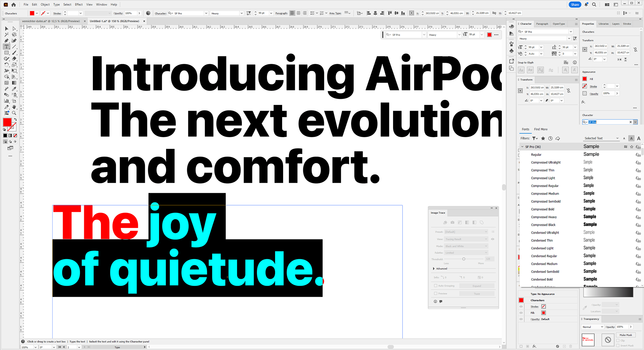
Task: Select the Hand tool
Action: click(x=14, y=107)
